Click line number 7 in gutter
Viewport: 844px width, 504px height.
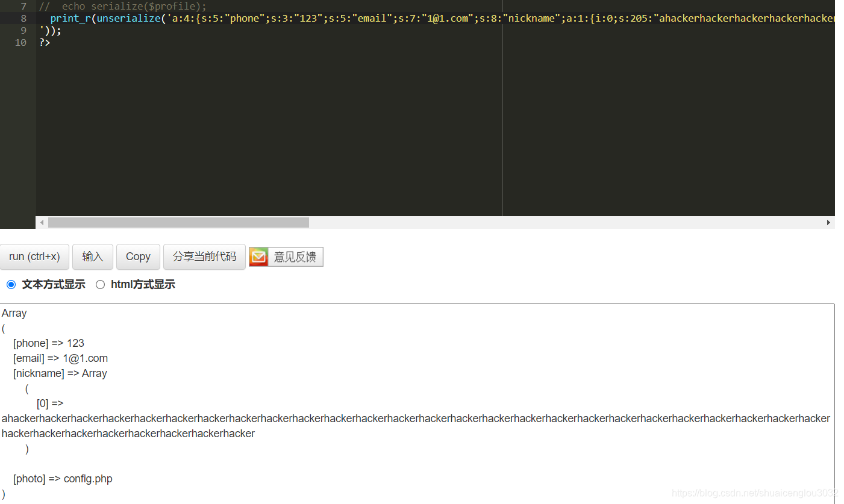click(x=23, y=6)
